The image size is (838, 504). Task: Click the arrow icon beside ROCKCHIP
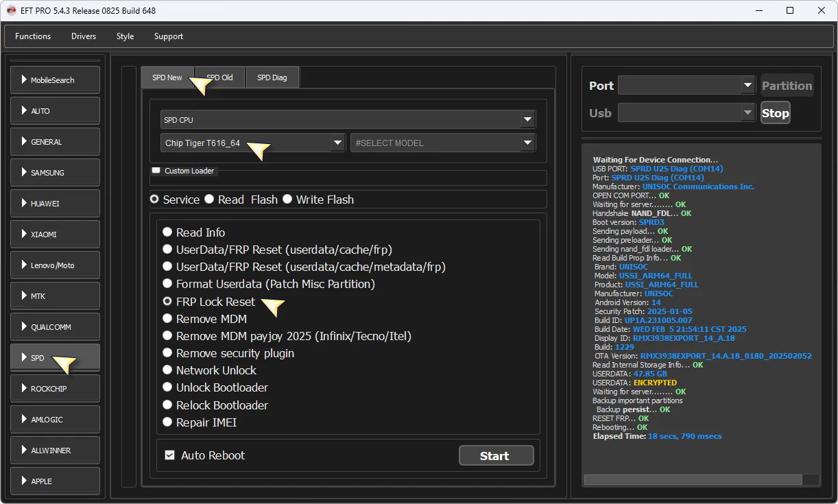tap(24, 389)
